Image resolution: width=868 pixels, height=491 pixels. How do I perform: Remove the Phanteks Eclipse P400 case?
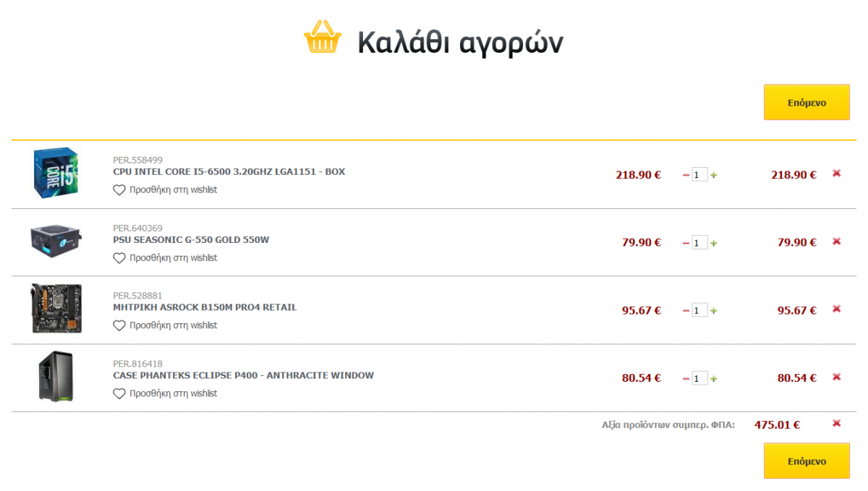click(836, 377)
